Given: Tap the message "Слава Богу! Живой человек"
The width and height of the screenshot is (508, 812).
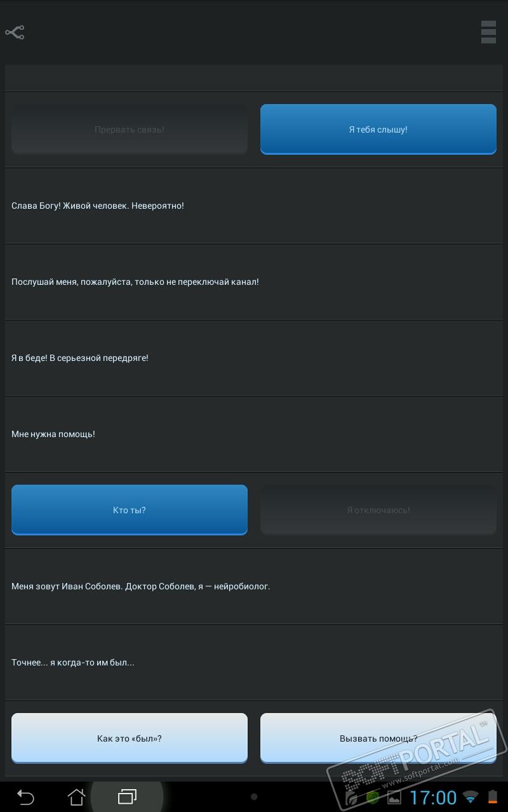Looking at the screenshot, I should [x=98, y=206].
